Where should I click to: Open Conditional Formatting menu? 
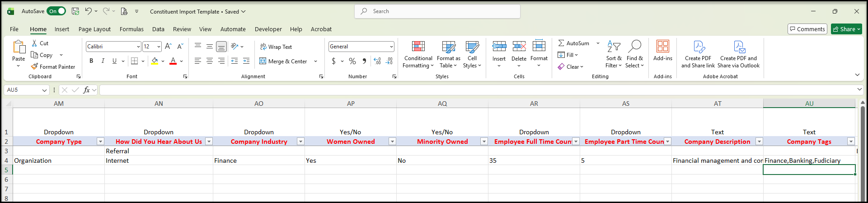[x=418, y=54]
